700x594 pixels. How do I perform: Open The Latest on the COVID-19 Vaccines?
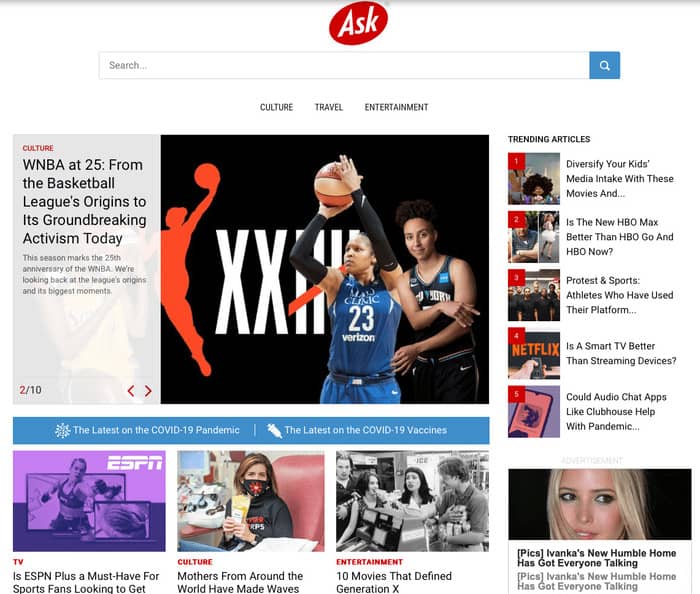point(365,430)
